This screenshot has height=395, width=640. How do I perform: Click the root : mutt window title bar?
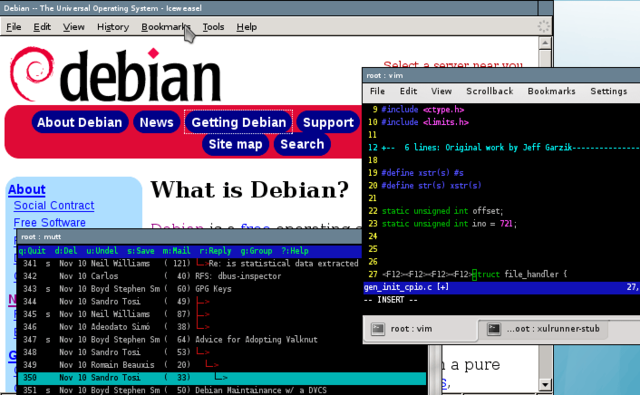coord(189,237)
